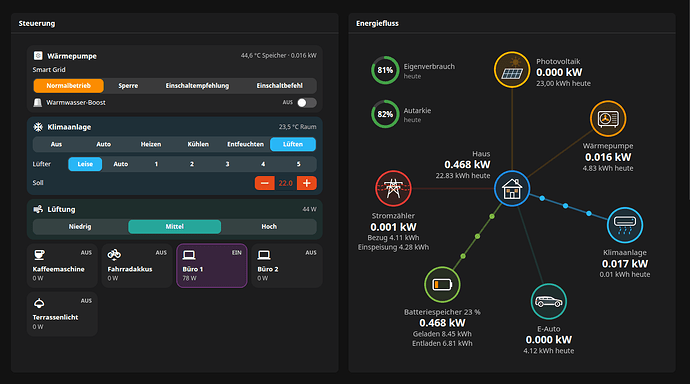The height and width of the screenshot is (384, 690).
Task: Set Klimaanlage mode to Lüften
Action: 293,144
